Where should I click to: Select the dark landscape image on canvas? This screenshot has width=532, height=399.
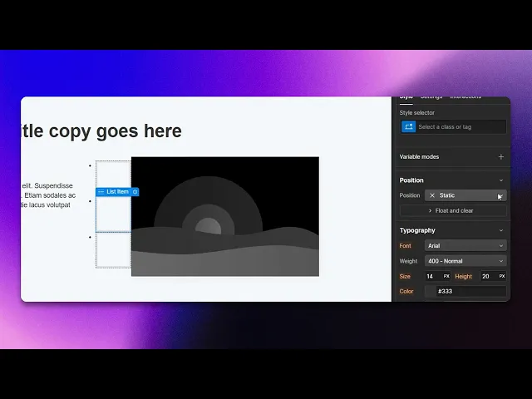coord(225,216)
